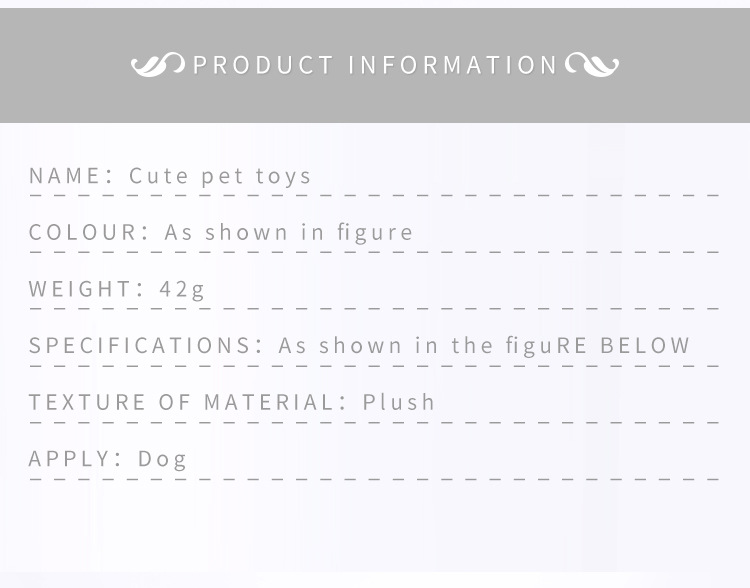The height and width of the screenshot is (588, 750).
Task: Click the dashed line under NAME row
Action: point(375,194)
